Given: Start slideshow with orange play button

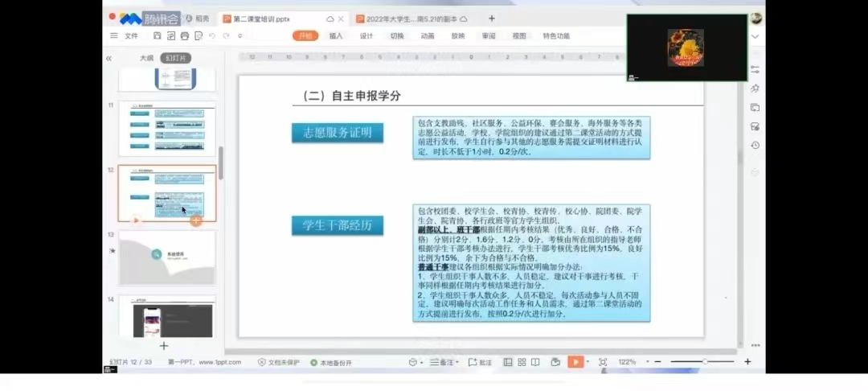Looking at the screenshot, I should click(575, 362).
